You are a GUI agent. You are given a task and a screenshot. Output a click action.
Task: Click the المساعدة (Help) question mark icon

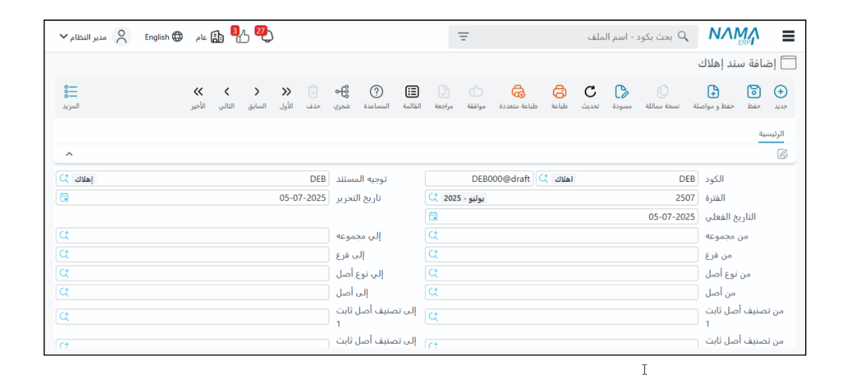376,92
